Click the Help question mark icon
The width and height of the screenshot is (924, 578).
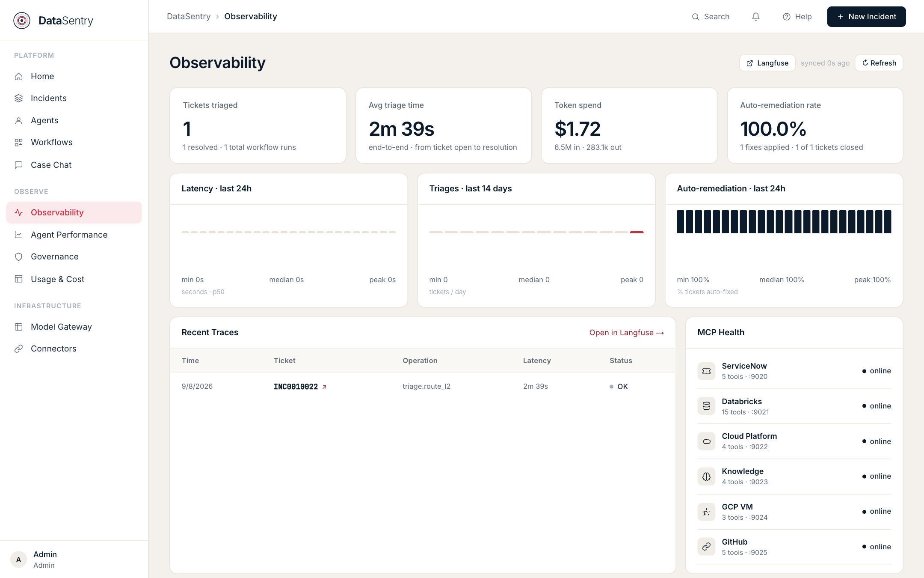786,17
